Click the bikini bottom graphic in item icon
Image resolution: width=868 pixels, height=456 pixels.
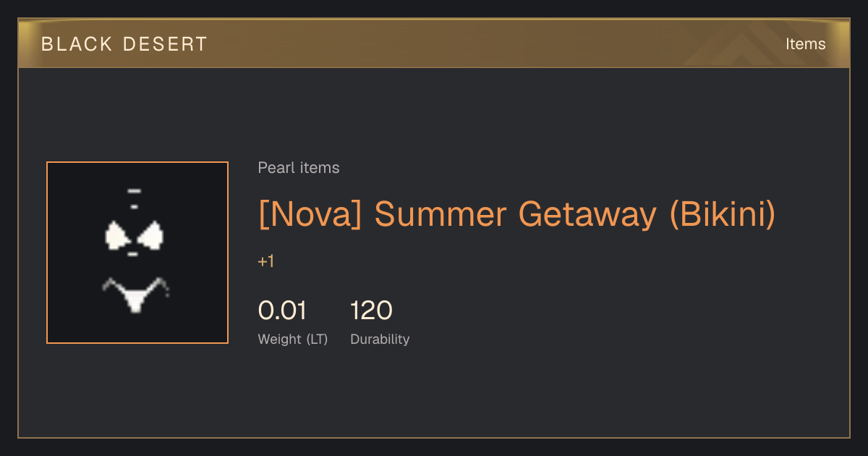point(135,295)
